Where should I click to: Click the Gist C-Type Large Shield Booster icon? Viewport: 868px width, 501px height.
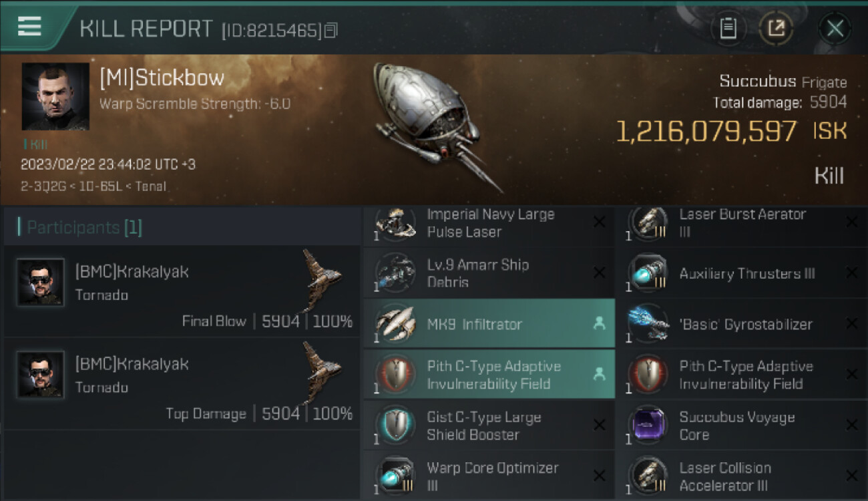click(x=395, y=426)
